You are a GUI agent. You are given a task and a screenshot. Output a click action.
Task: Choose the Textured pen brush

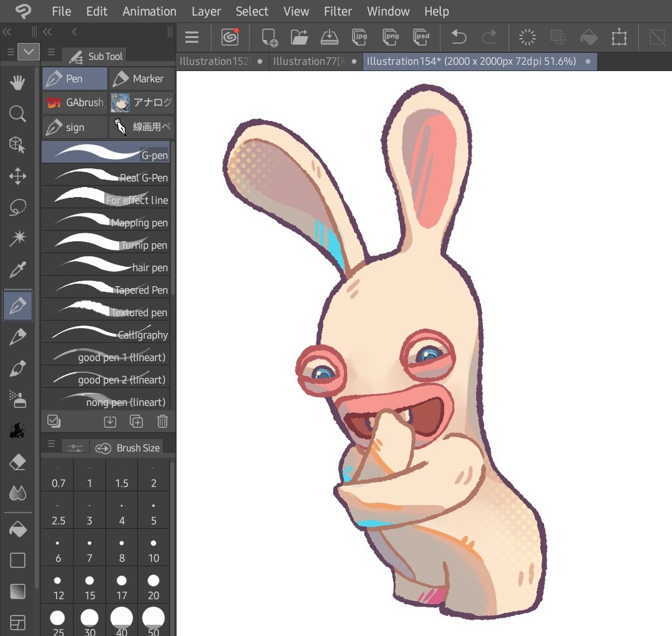[106, 311]
